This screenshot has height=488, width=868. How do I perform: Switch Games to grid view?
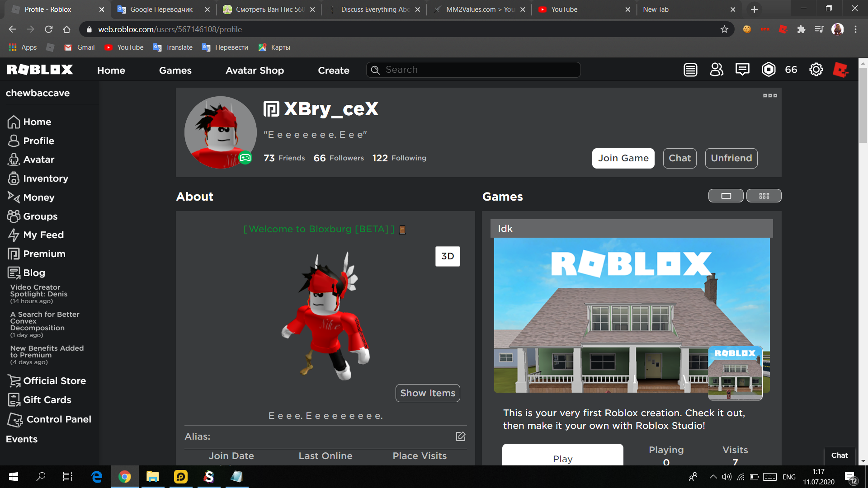point(764,196)
